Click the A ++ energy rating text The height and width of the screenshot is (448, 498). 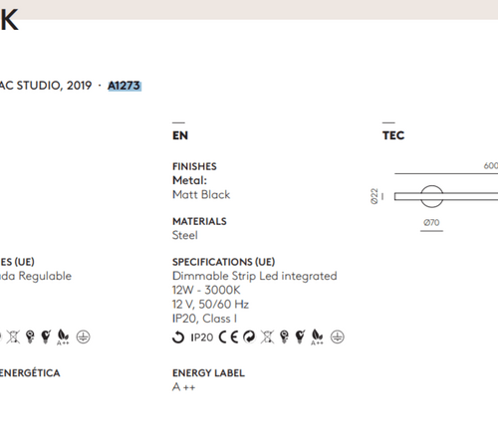coord(183,387)
